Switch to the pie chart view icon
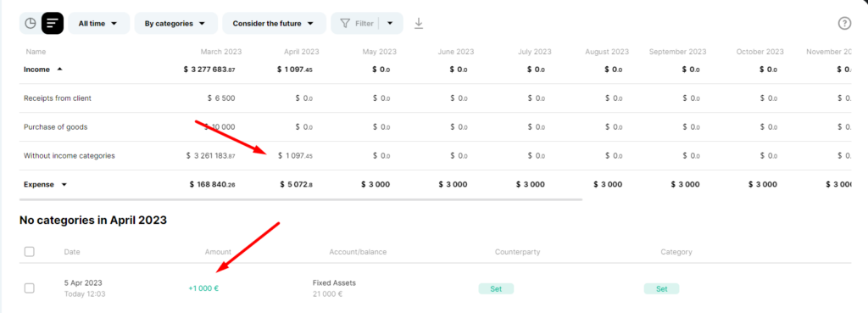Viewport: 868px width, 313px height. 31,23
